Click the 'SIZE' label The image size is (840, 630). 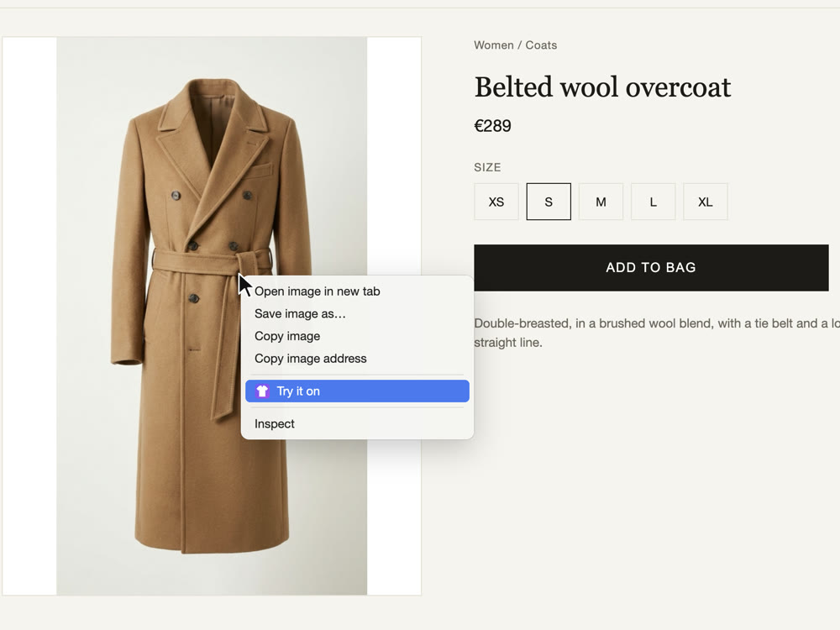pos(487,167)
